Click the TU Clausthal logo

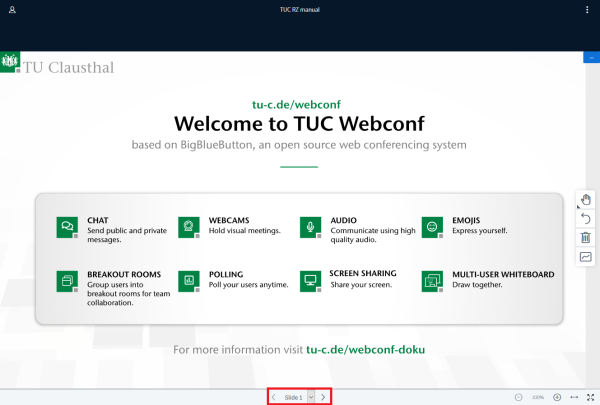coord(12,66)
